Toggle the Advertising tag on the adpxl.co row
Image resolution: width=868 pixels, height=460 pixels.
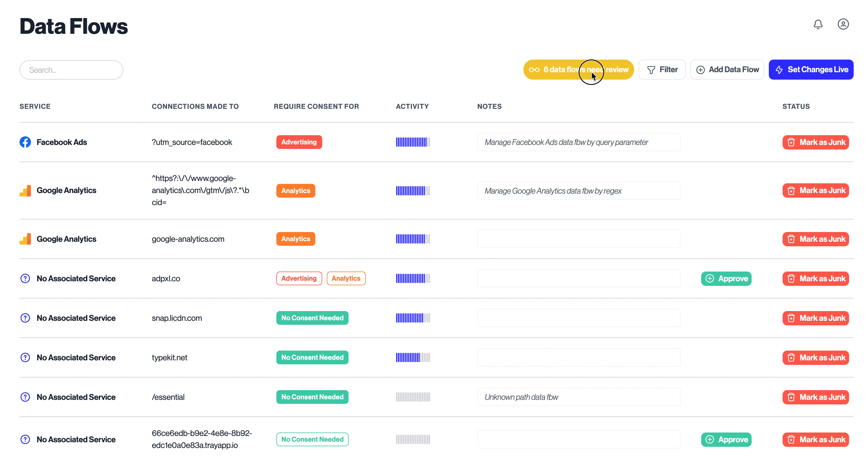[x=299, y=278]
